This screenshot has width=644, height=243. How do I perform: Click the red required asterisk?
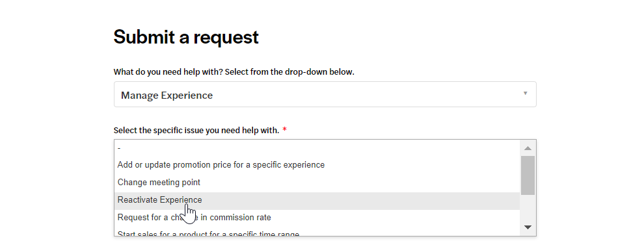pos(285,130)
